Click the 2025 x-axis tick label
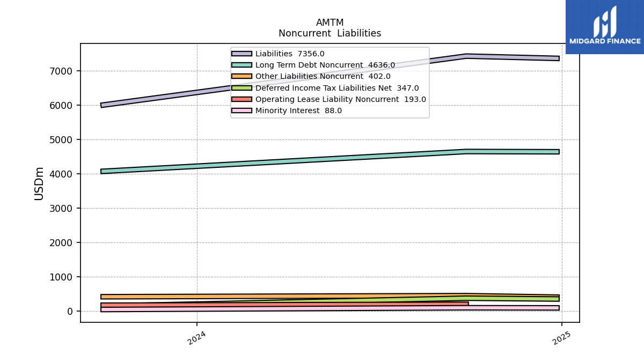Image resolution: width=644 pixels, height=362 pixels. point(561,338)
